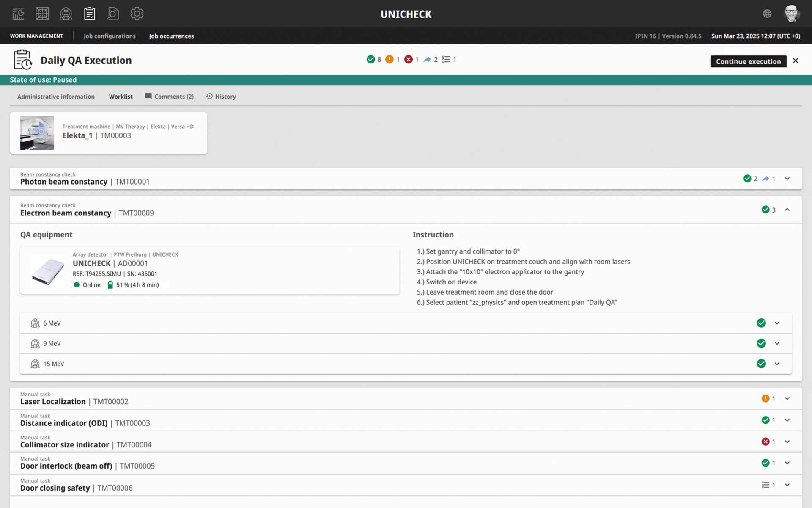Switch to the Job configurations tab
This screenshot has width=812, height=508.
click(110, 36)
